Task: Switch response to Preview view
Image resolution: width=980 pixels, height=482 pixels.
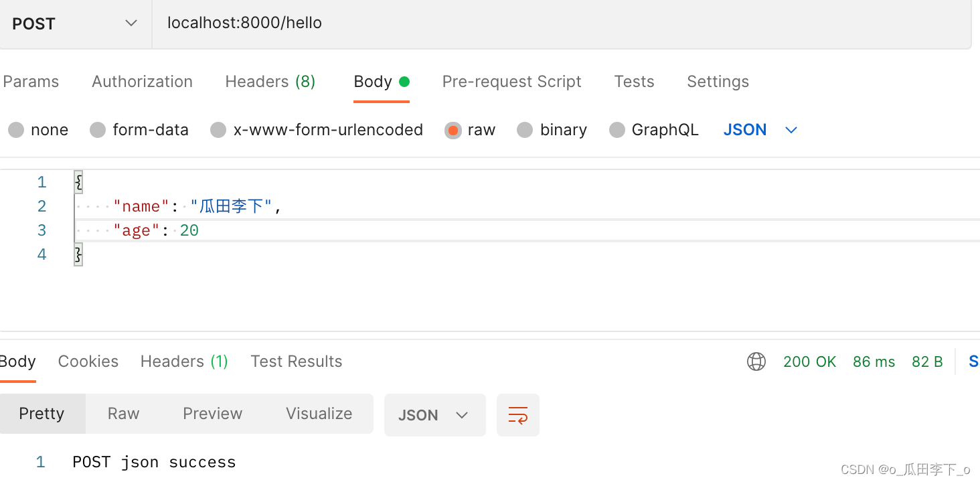Action: (x=212, y=414)
